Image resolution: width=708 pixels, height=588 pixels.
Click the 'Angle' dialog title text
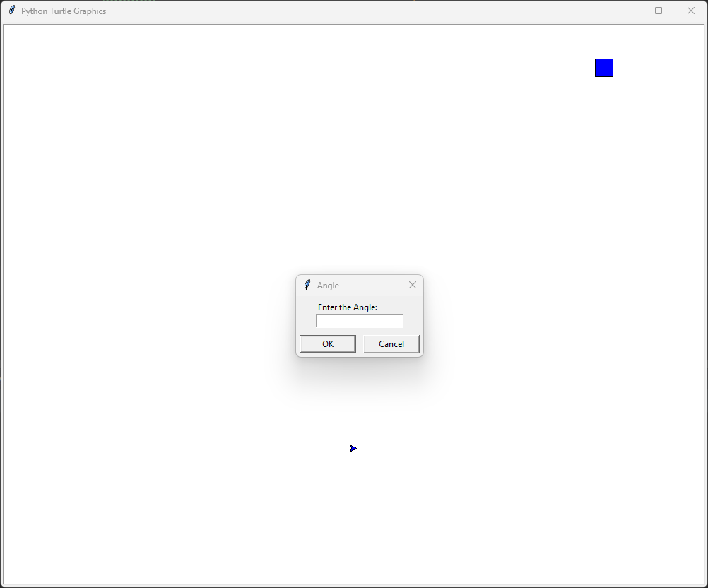328,285
